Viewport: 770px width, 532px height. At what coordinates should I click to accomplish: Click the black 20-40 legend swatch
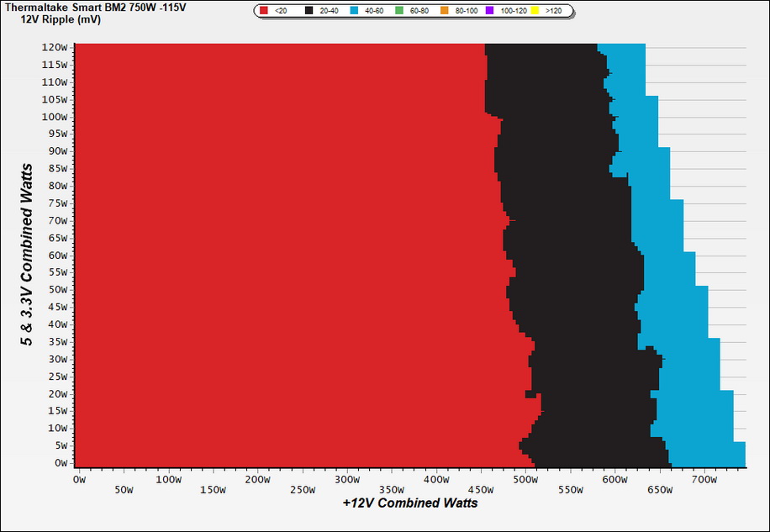click(309, 10)
